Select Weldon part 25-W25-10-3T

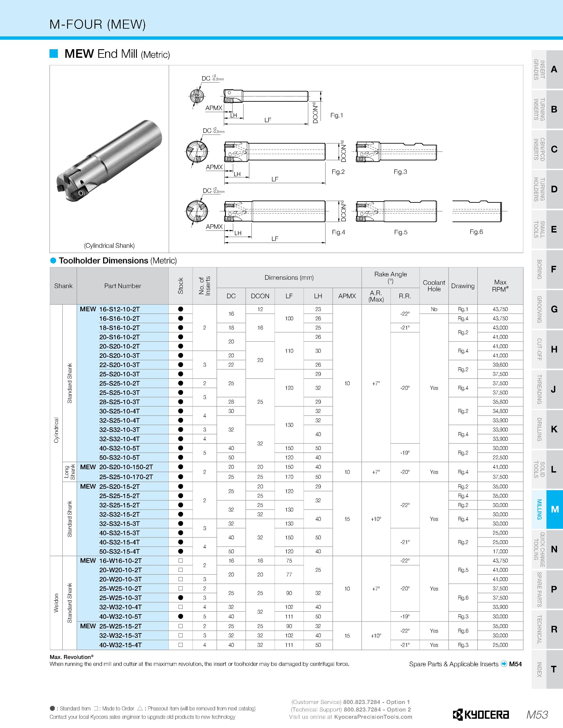(120, 598)
